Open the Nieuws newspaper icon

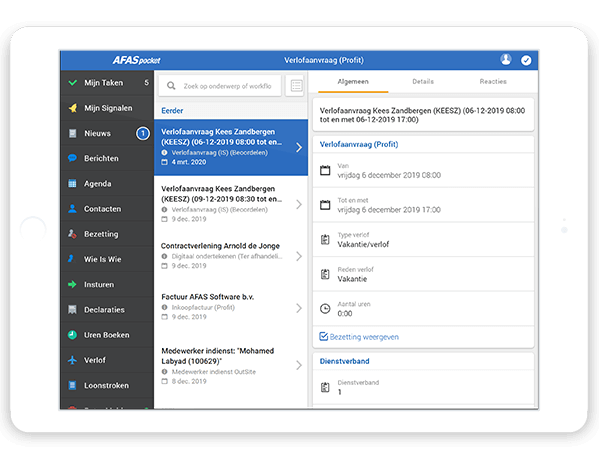pyautogui.click(x=72, y=133)
